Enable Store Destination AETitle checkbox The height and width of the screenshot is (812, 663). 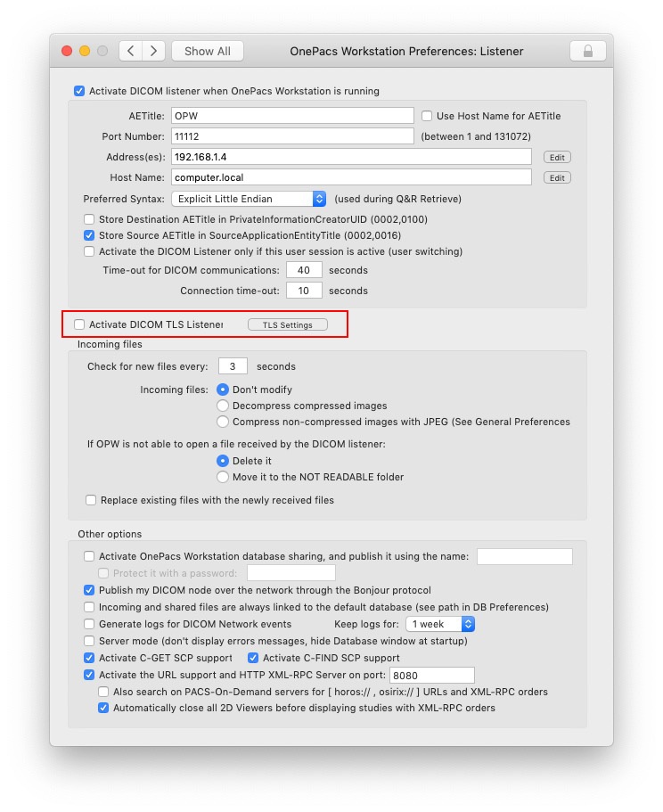(x=89, y=219)
